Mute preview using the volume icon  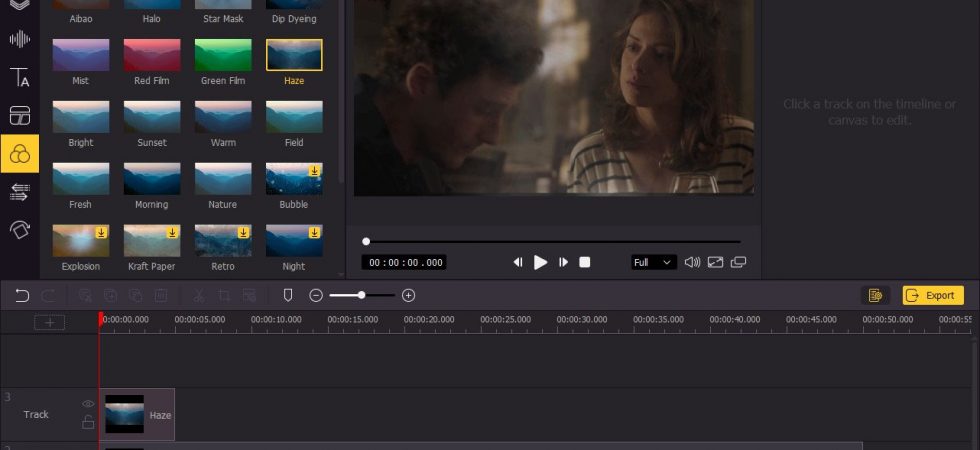click(x=692, y=262)
